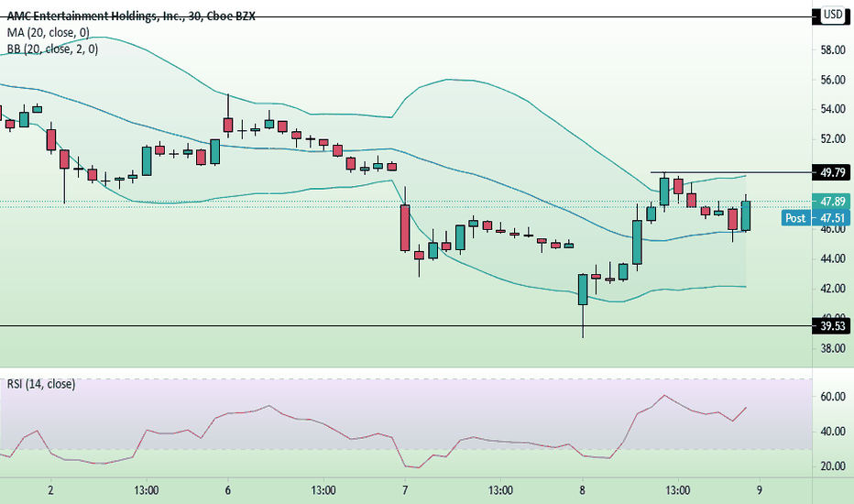
Task: Click the date 2 time axis label
Action: (50, 490)
